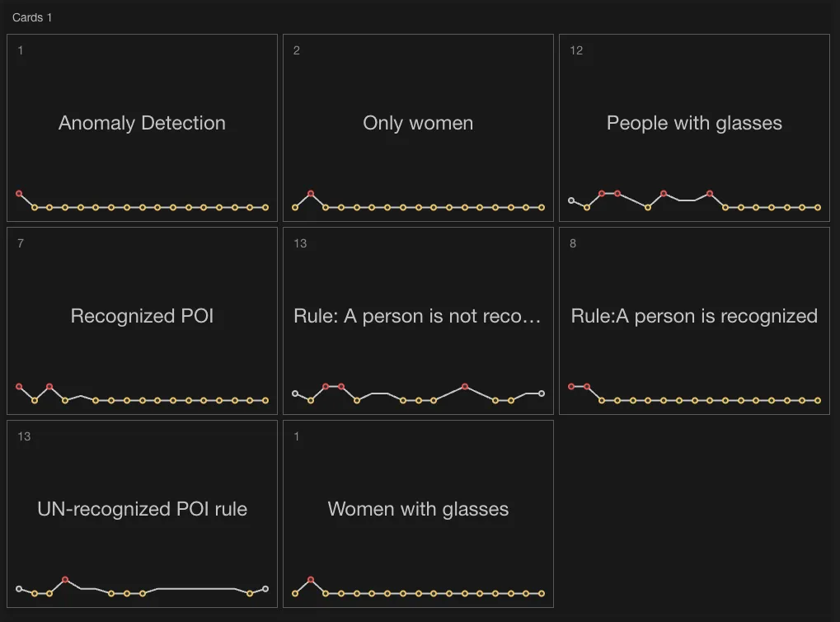This screenshot has height=622, width=840.
Task: Open the Recognized POI card
Action: coord(142,321)
